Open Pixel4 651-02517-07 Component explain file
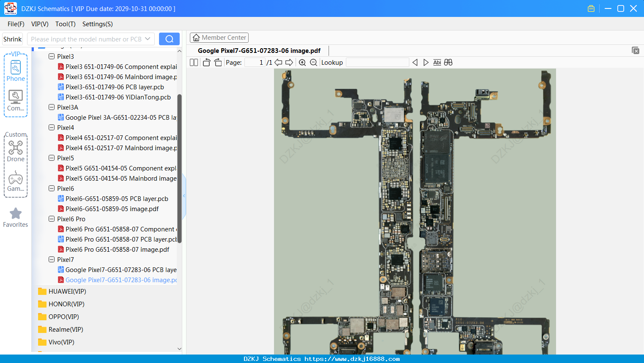 pos(117,137)
